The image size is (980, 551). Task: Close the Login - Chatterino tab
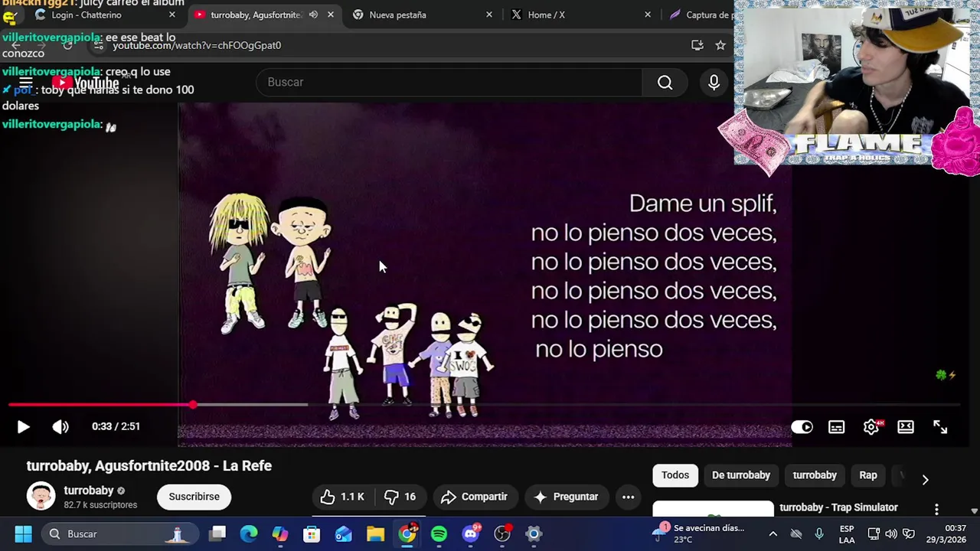click(171, 15)
